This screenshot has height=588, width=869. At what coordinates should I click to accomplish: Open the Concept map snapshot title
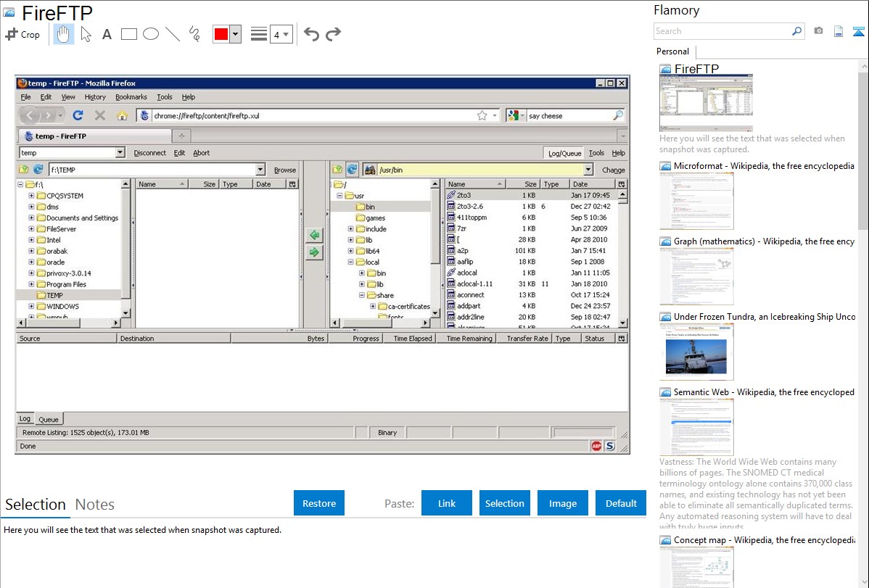(765, 540)
